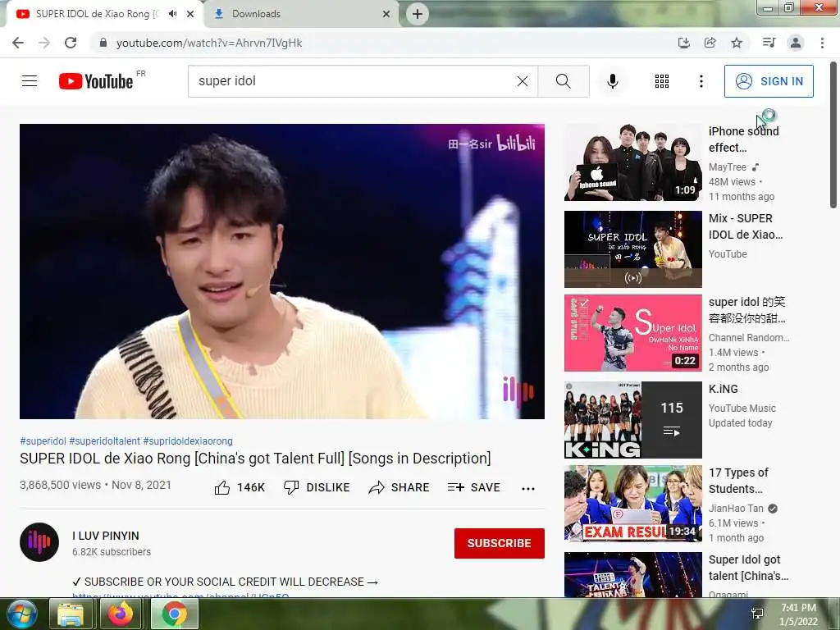This screenshot has height=630, width=840.
Task: Select the Chrome taskbar button
Action: (175, 614)
